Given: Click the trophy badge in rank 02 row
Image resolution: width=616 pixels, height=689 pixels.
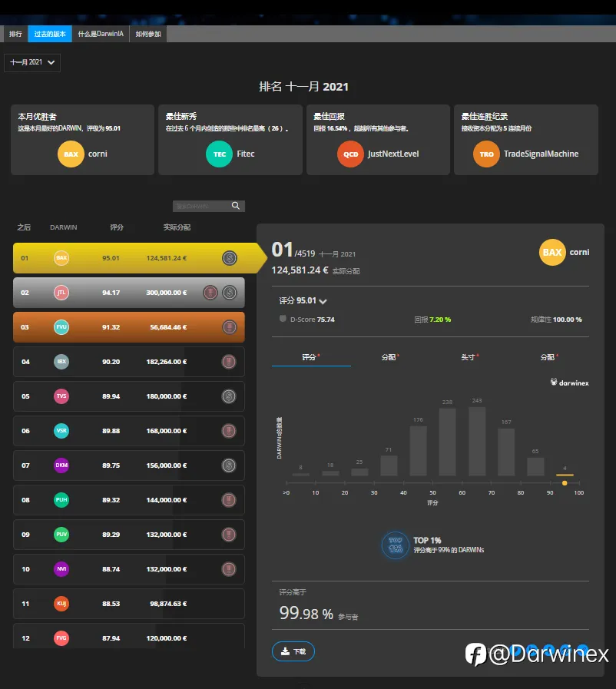Looking at the screenshot, I should (x=210, y=293).
